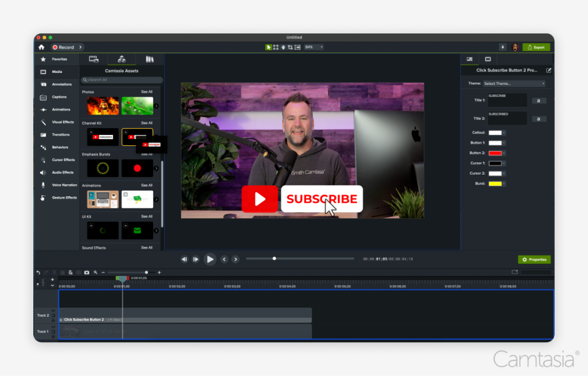See All Channel Kit assets
Image resolution: width=588 pixels, height=376 pixels.
pos(146,123)
